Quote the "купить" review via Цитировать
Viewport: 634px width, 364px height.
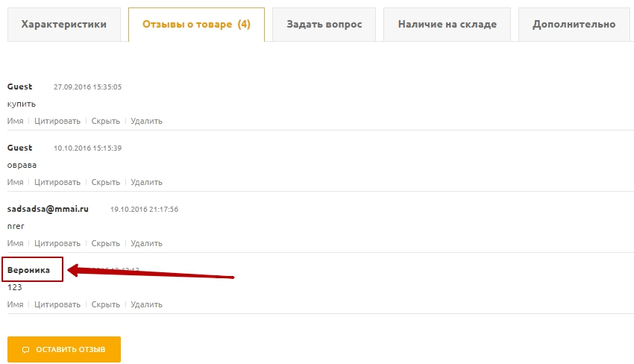click(57, 121)
